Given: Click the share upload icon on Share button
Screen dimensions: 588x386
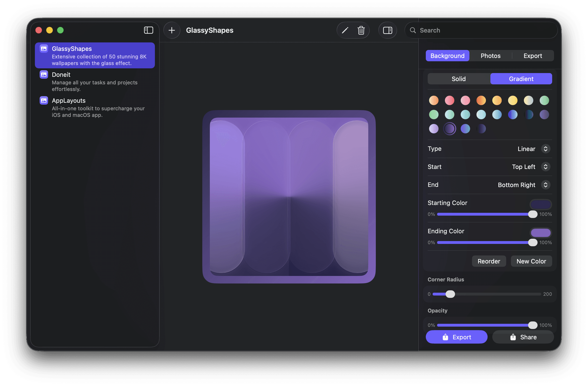Looking at the screenshot, I should pyautogui.click(x=513, y=337).
